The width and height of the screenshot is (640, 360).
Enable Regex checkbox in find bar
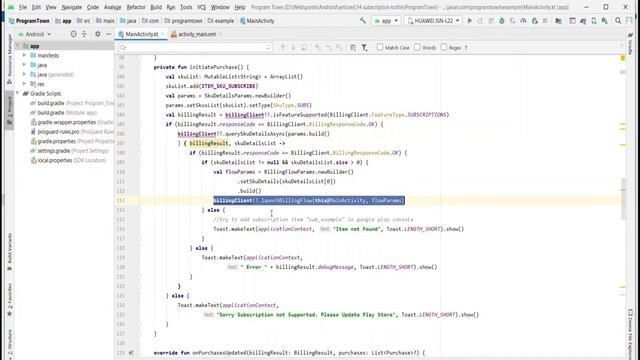point(444,47)
